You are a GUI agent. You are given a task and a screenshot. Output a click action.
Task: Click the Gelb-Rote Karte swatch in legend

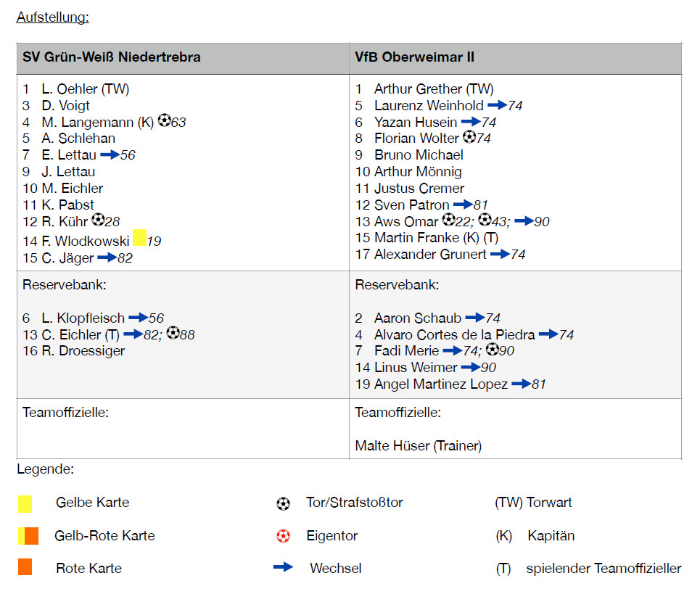click(28, 536)
